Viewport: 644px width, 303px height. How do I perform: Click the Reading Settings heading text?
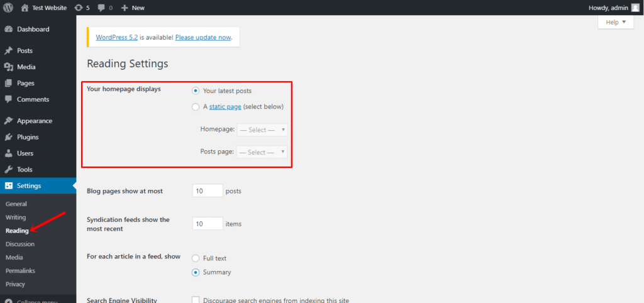click(127, 64)
